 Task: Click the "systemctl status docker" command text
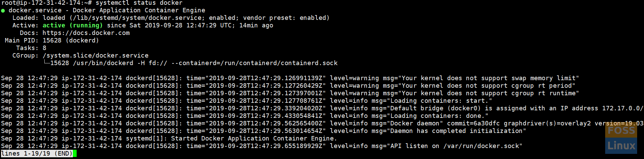point(139,3)
